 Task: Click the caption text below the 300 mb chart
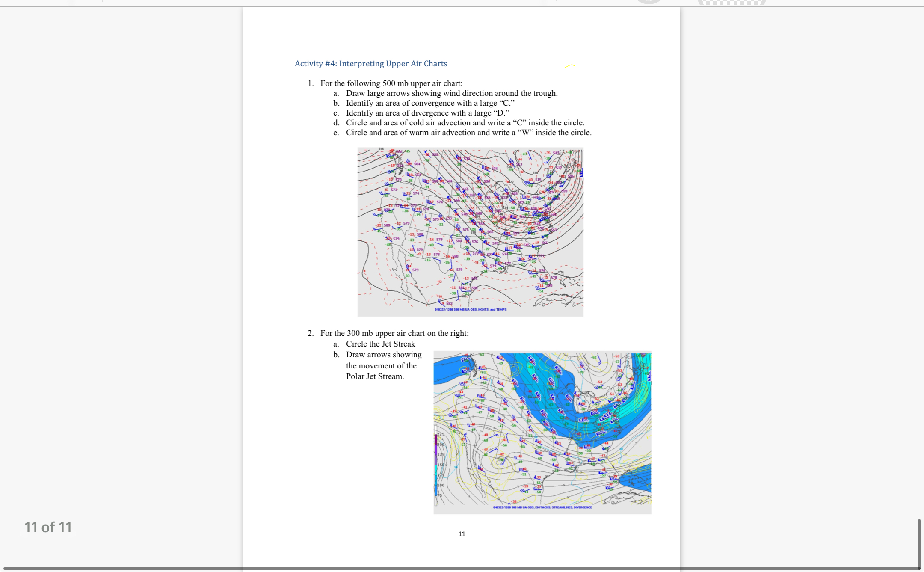pos(542,508)
